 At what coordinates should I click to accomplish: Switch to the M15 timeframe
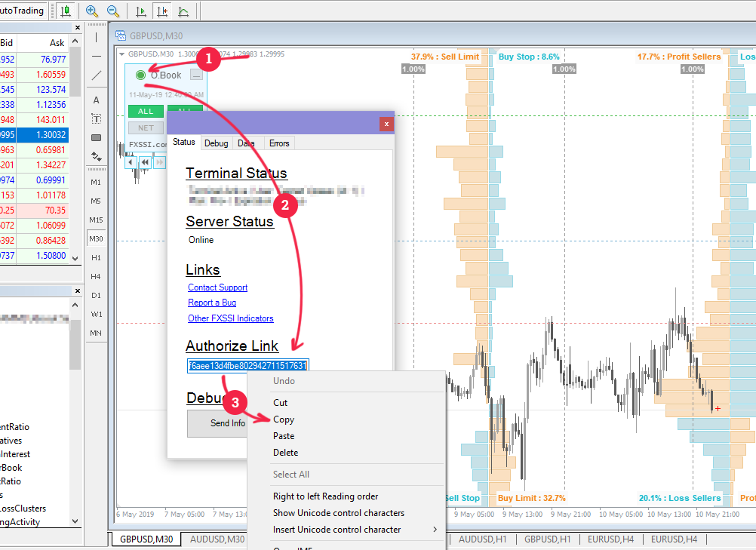tap(96, 220)
